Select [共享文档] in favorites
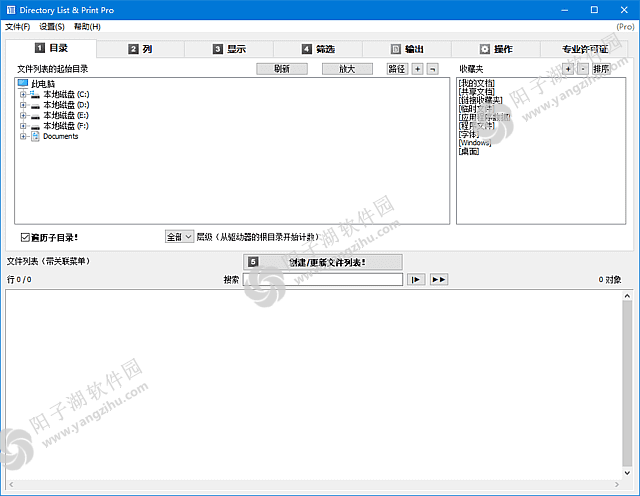 [476, 92]
